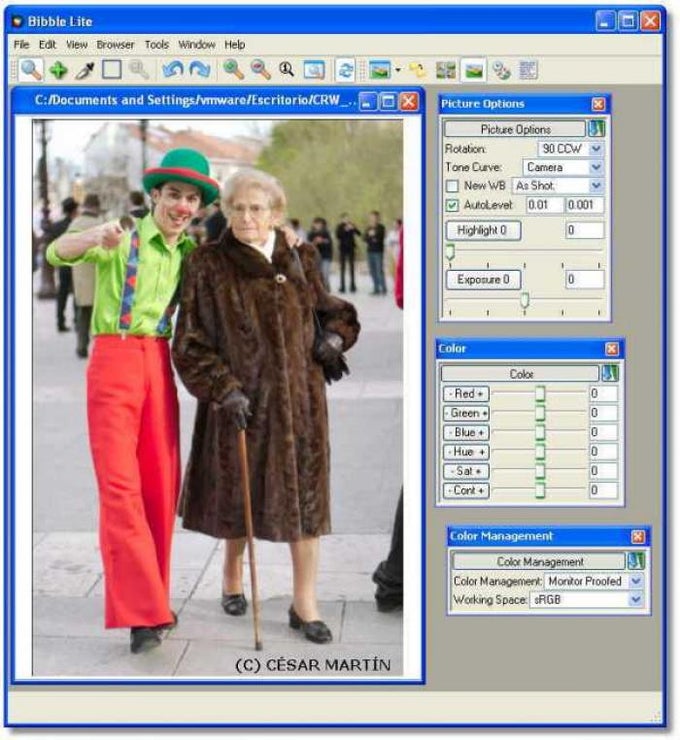The image size is (680, 740).
Task: Click the zoom out magnifier icon
Action: (260, 70)
